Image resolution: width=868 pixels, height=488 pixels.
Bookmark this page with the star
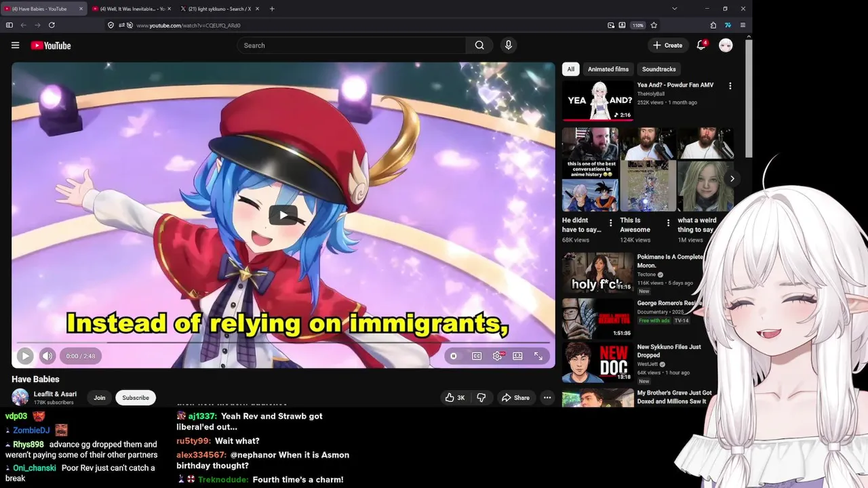(x=654, y=25)
